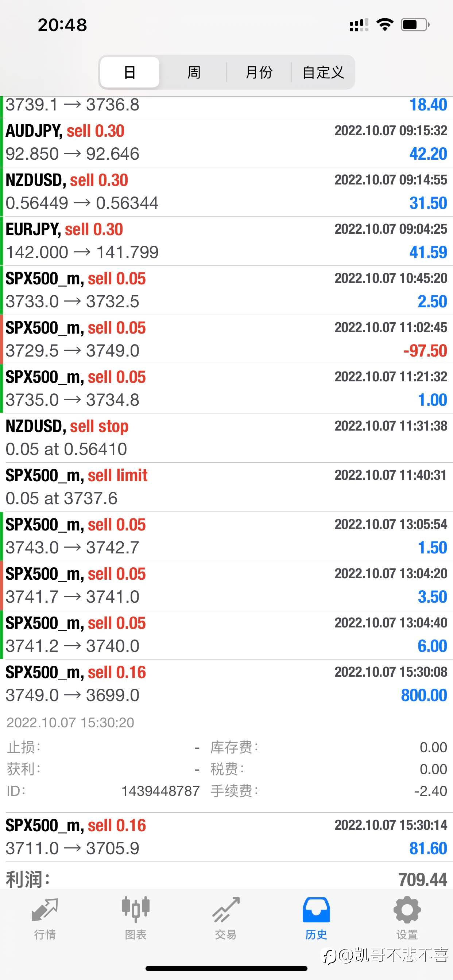Viewport: 453px width, 980px height.
Task: Tap the Wi-Fi status icon
Action: [x=385, y=25]
